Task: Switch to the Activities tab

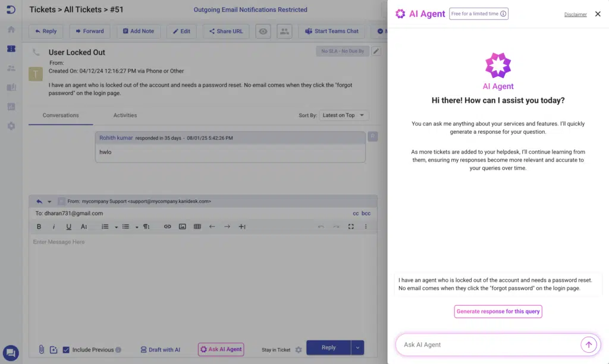Action: [x=125, y=115]
